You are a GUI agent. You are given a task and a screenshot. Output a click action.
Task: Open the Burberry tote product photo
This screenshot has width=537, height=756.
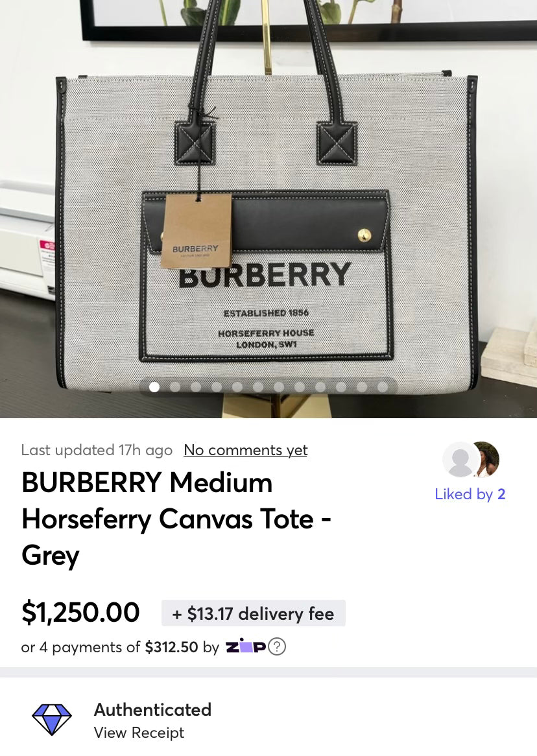click(x=268, y=209)
